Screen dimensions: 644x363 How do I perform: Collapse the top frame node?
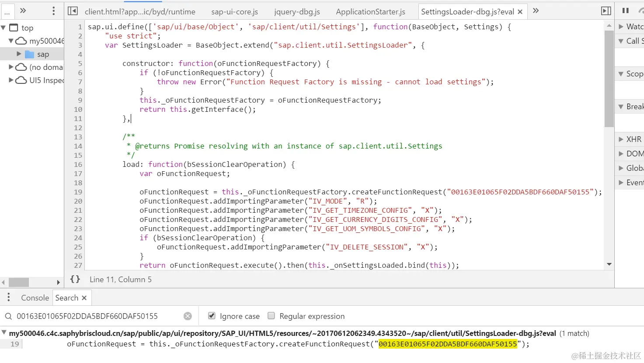3,28
